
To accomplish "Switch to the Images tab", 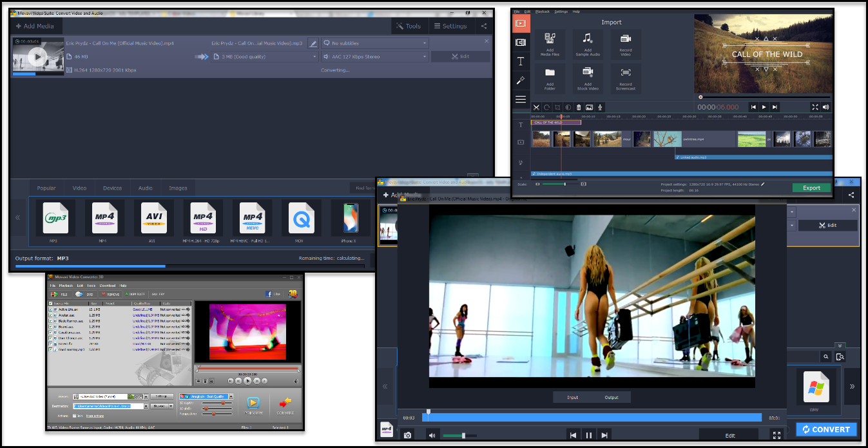I will coord(178,188).
